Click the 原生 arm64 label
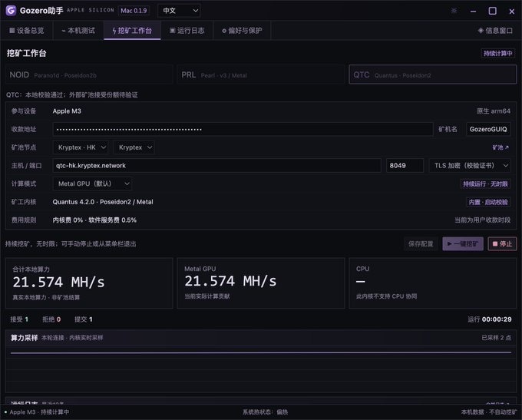 [494, 111]
